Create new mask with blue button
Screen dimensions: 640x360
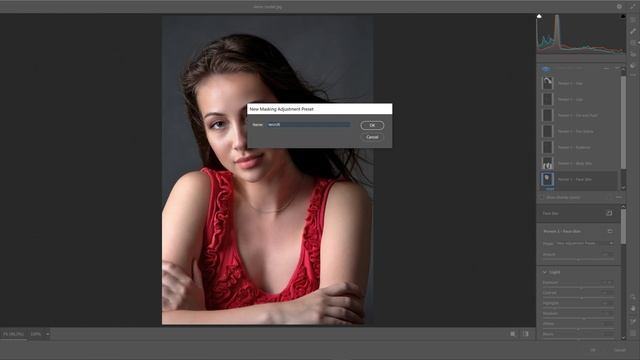pyautogui.click(x=546, y=69)
